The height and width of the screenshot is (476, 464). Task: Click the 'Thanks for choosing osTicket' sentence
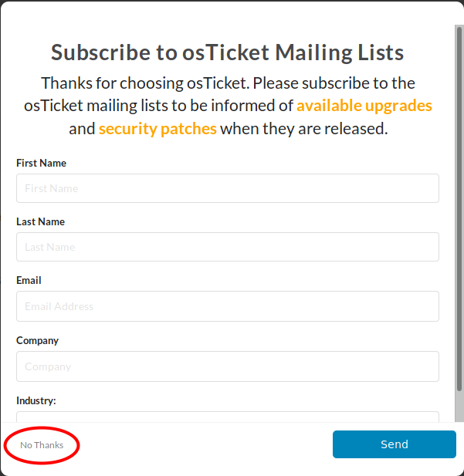point(143,83)
